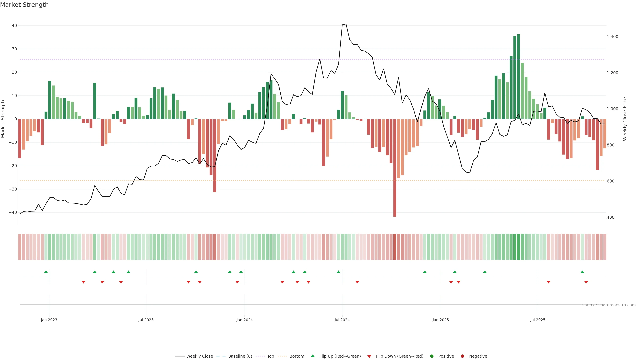Click the last green flip-up triangle marker
Image resolution: width=644 pixels, height=362 pixels.
(582, 272)
